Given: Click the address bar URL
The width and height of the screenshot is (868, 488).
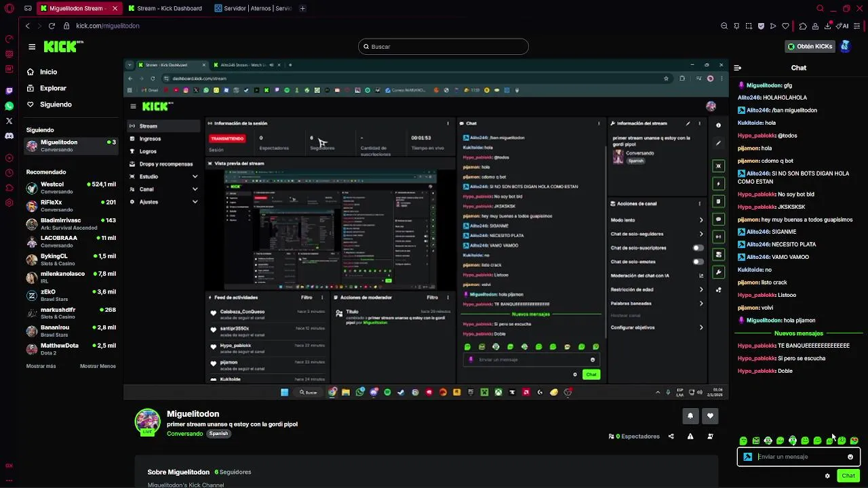Looking at the screenshot, I should coord(108,26).
